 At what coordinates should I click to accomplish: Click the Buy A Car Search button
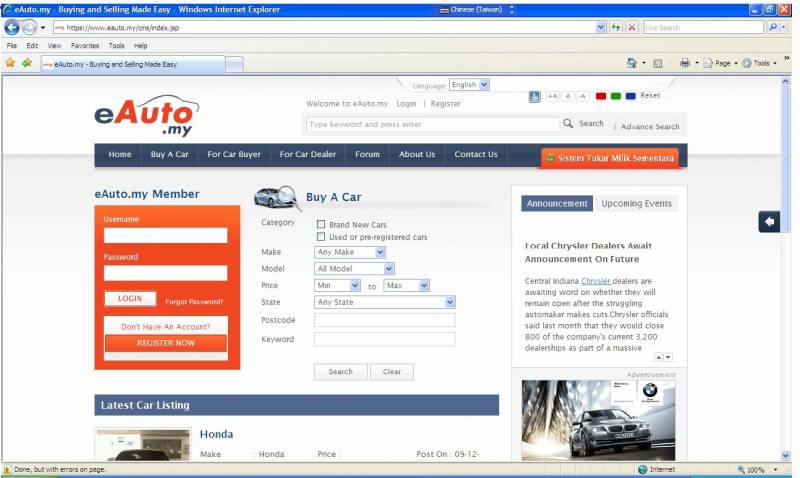coord(340,371)
